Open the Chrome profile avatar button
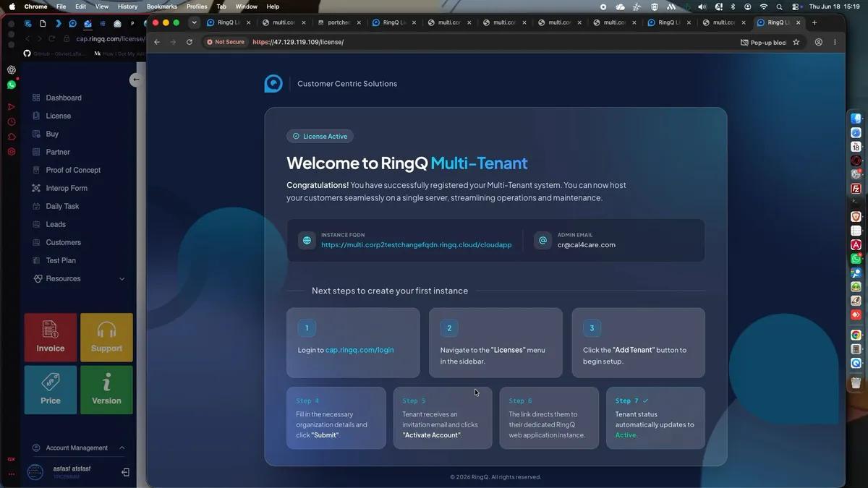This screenshot has height=488, width=868. pos(819,43)
